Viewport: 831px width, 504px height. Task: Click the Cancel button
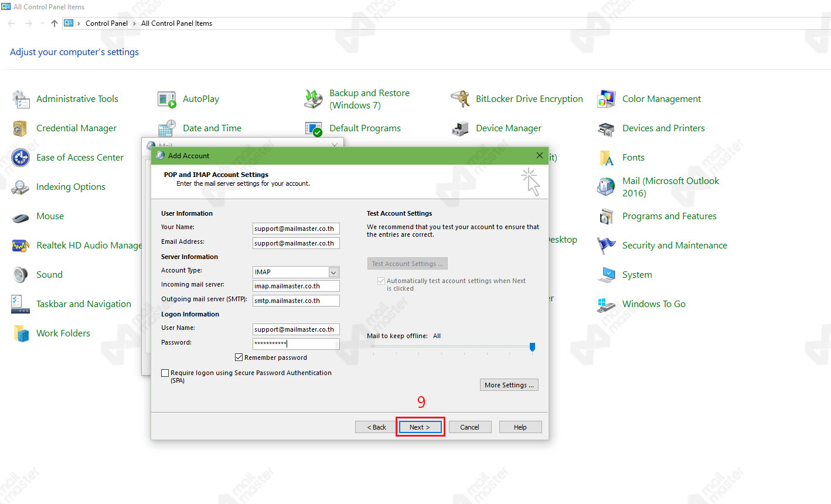point(469,427)
